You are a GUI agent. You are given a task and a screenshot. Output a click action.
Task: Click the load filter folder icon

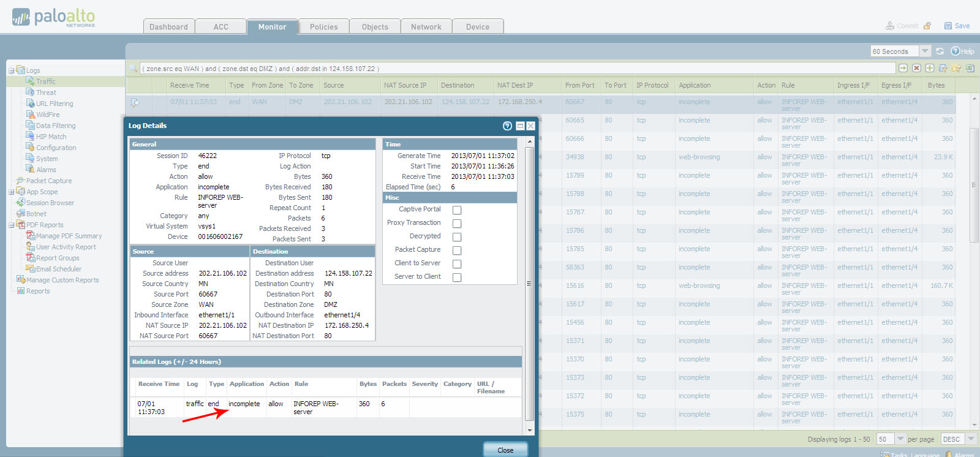(x=956, y=68)
